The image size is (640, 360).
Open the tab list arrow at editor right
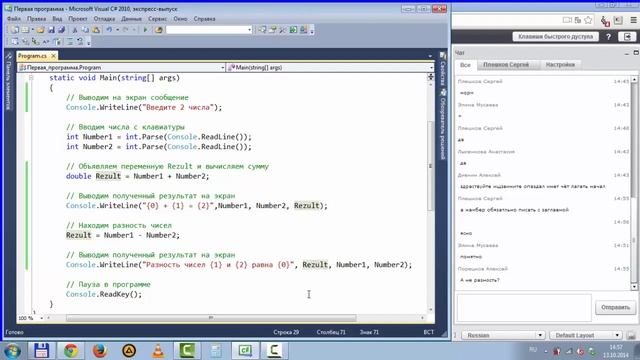pyautogui.click(x=430, y=56)
